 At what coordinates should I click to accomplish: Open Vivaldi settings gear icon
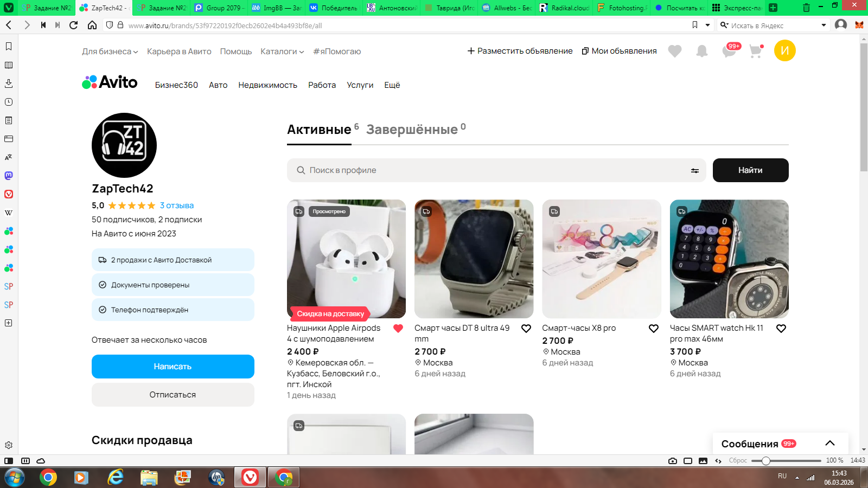pos(9,445)
